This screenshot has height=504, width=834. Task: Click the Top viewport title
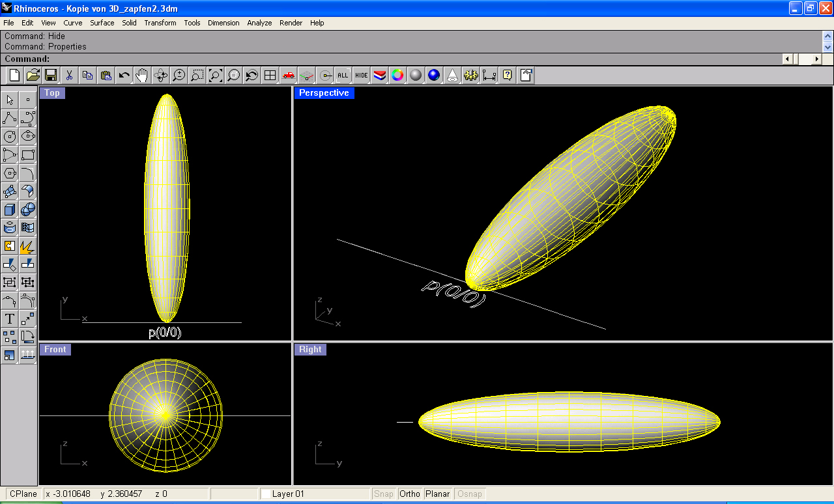coord(52,93)
